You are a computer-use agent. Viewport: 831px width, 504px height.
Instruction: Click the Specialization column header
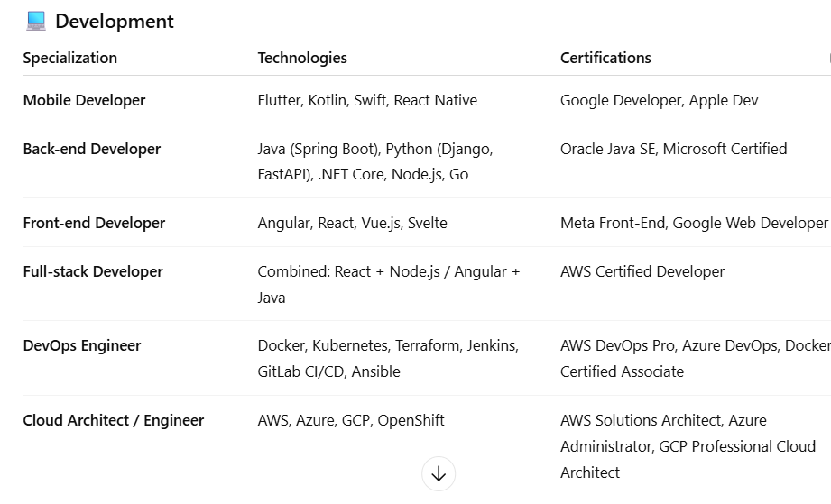coord(70,58)
